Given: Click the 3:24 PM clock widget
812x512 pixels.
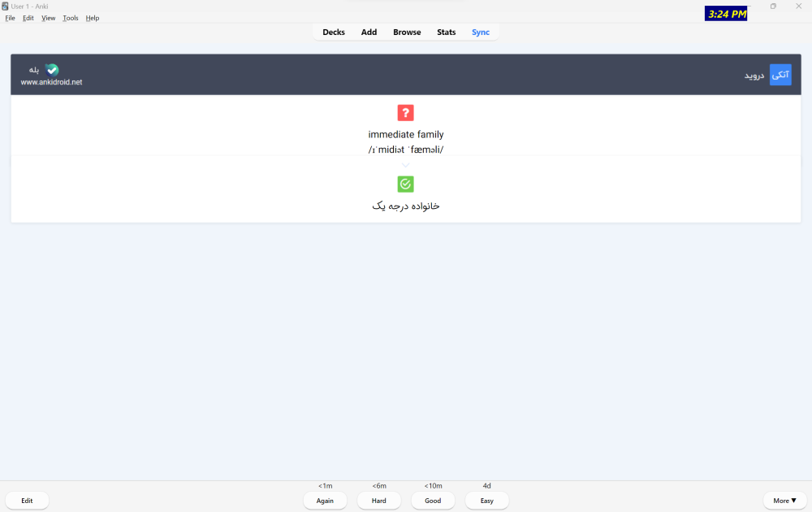Looking at the screenshot, I should [x=725, y=14].
